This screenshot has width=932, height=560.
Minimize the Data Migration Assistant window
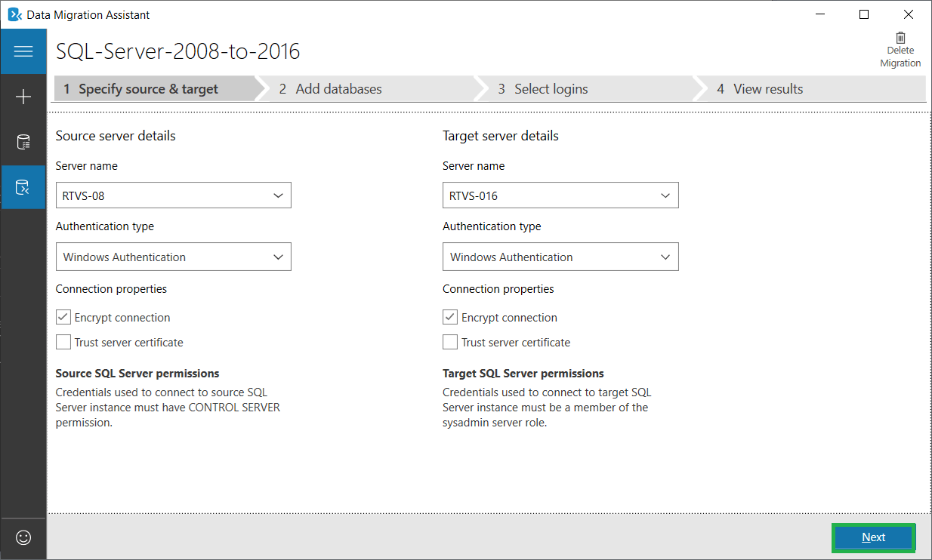[x=820, y=14]
